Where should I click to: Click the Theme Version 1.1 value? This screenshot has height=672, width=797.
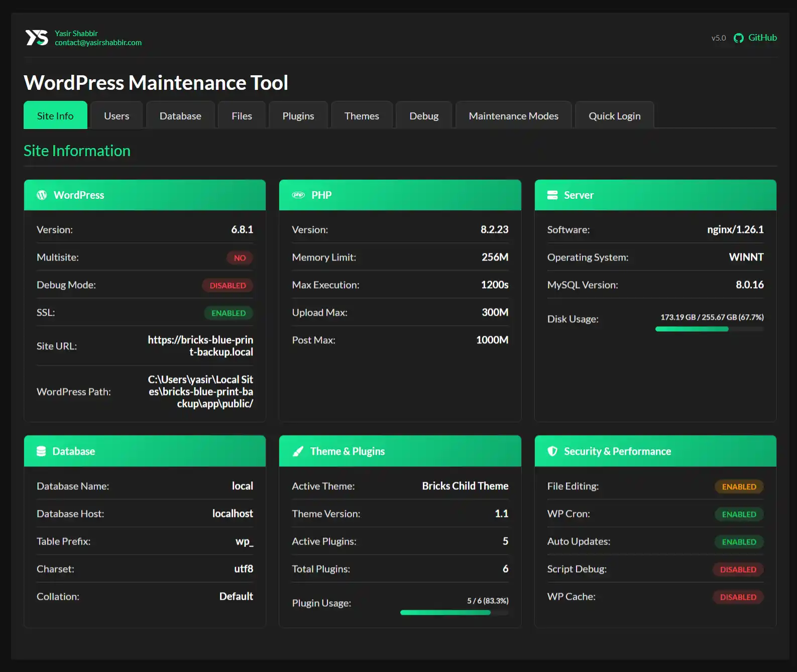pyautogui.click(x=501, y=513)
